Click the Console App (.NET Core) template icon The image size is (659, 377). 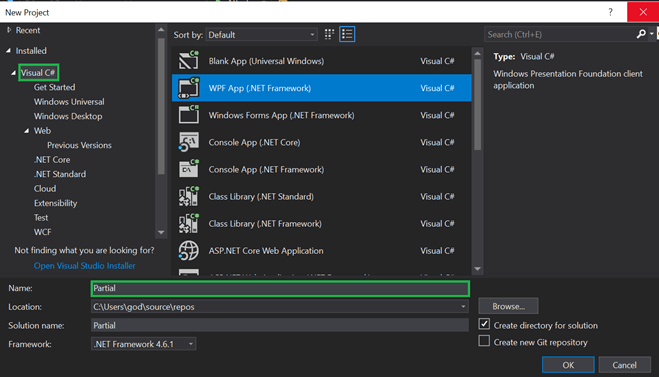coord(189,142)
